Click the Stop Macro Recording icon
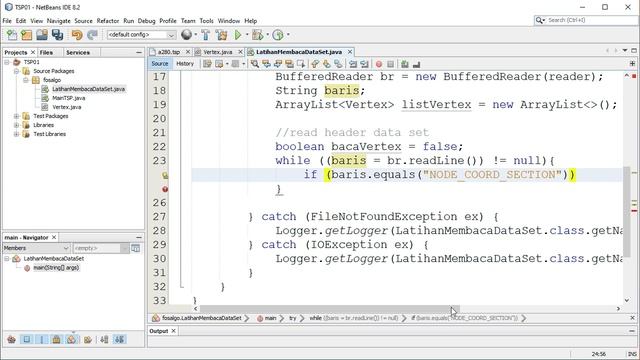 [390, 64]
